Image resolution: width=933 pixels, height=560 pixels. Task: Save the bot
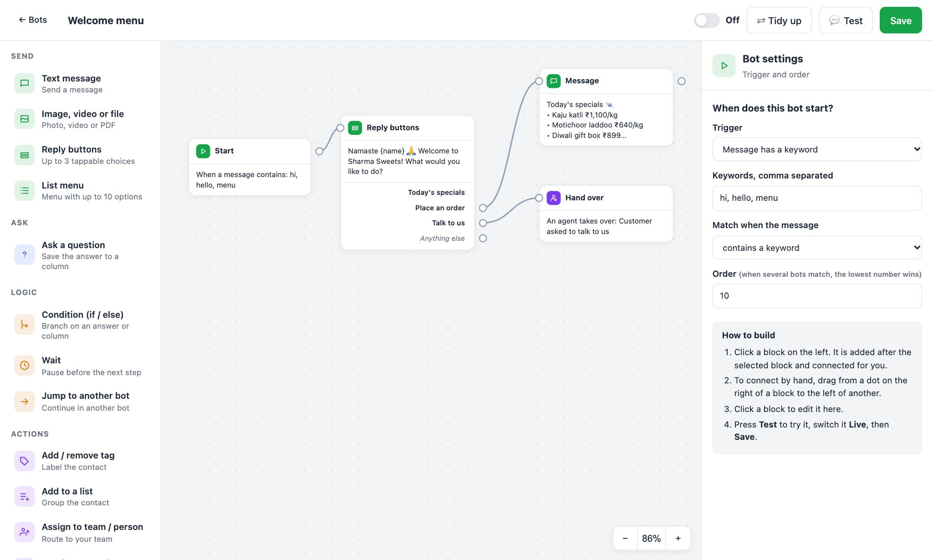point(901,20)
